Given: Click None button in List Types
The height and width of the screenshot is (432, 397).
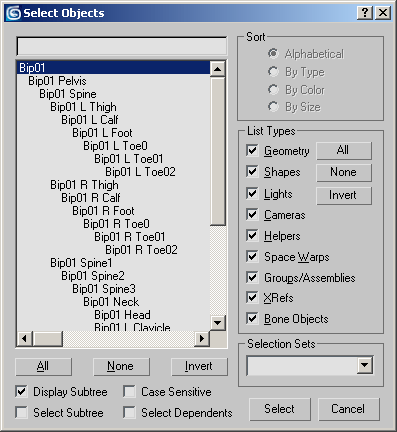Looking at the screenshot, I should point(344,172).
